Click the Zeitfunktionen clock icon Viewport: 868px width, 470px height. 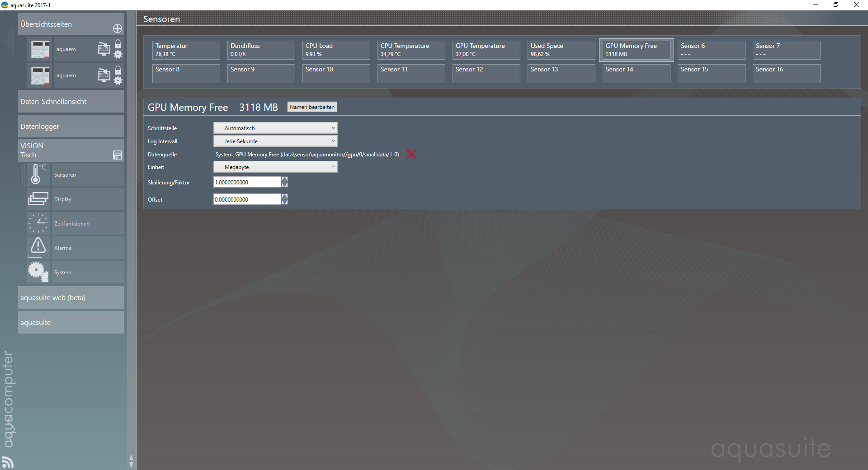[38, 223]
